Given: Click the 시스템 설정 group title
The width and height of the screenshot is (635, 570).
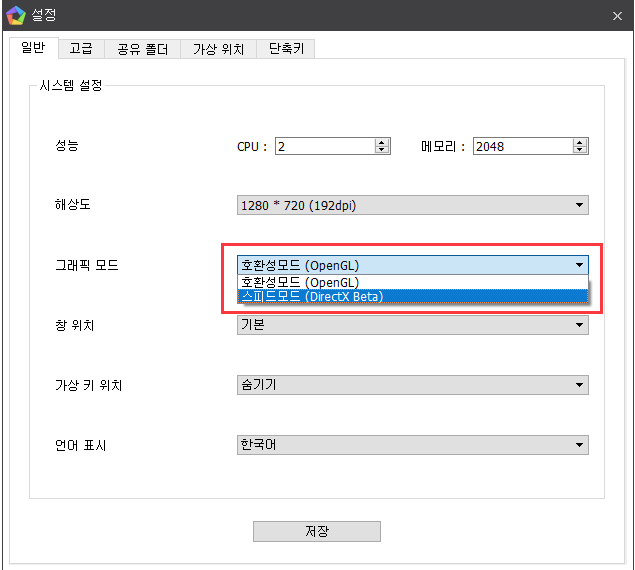Looking at the screenshot, I should (x=71, y=85).
